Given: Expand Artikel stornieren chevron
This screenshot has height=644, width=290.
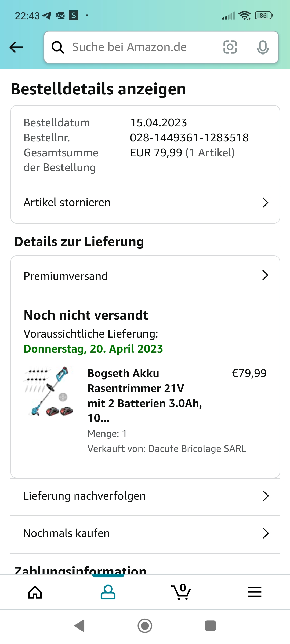Looking at the screenshot, I should (x=265, y=203).
